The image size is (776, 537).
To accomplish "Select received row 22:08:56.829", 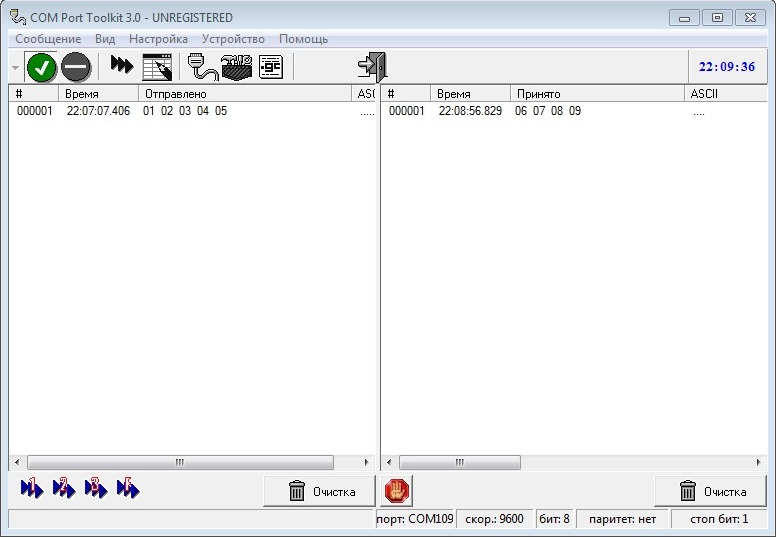I will [x=574, y=111].
